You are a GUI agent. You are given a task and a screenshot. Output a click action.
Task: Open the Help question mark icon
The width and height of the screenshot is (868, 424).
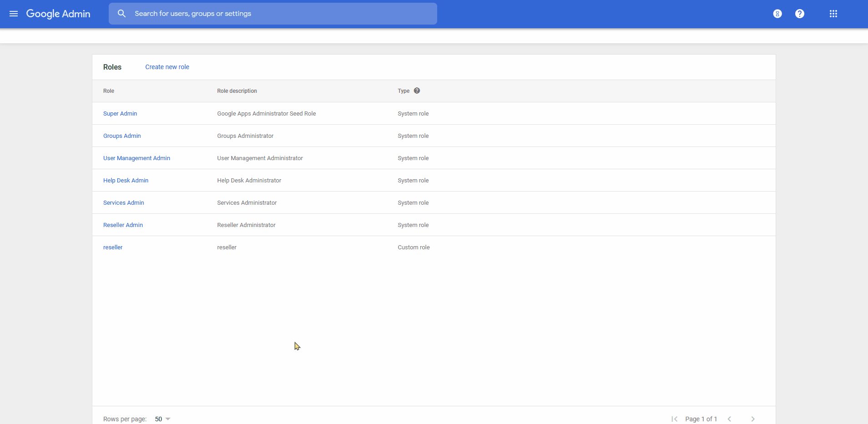coord(800,14)
